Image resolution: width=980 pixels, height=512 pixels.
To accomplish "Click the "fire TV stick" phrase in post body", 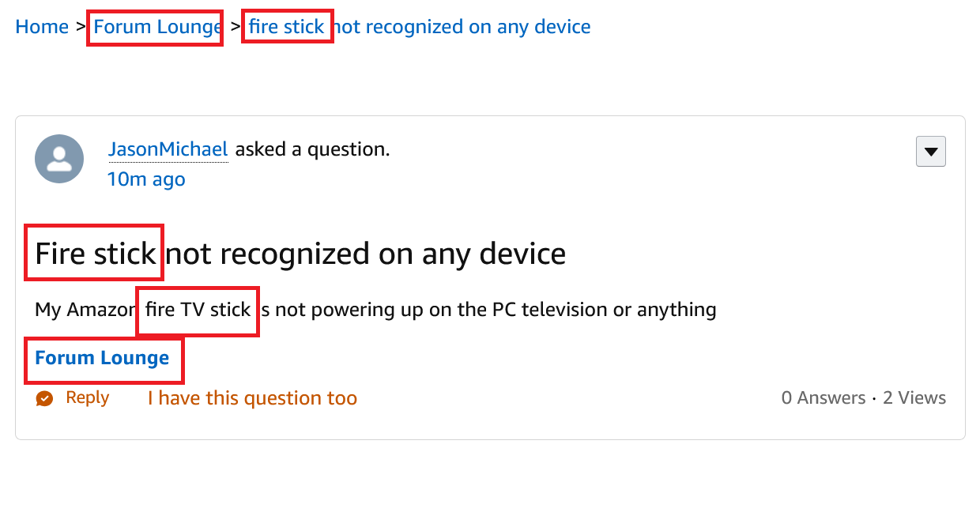I will 198,310.
